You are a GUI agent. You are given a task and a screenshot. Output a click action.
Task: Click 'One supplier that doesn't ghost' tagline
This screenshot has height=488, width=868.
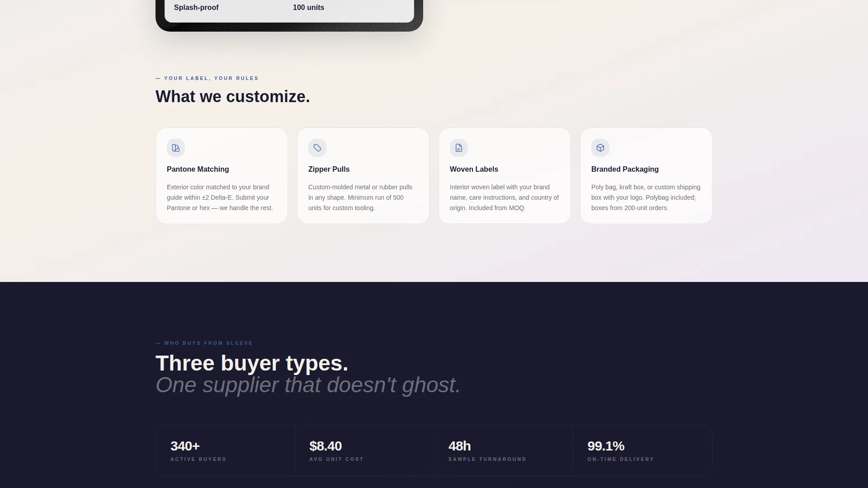(308, 385)
